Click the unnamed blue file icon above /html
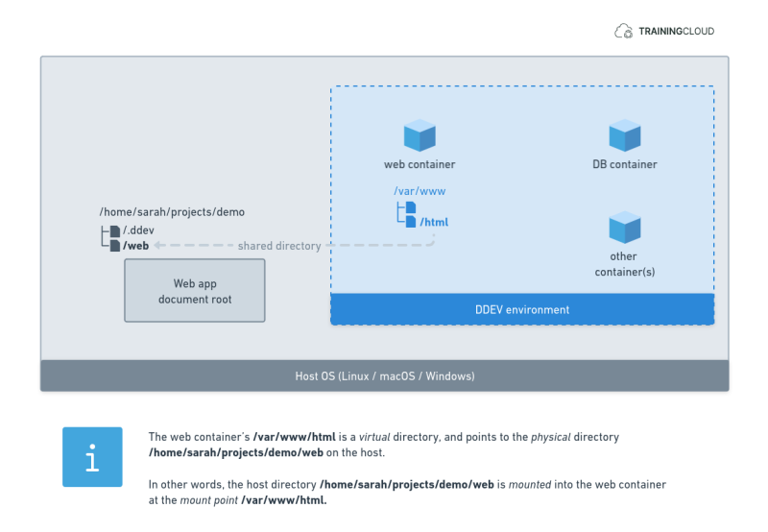This screenshot has height=532, width=768. coord(411,207)
